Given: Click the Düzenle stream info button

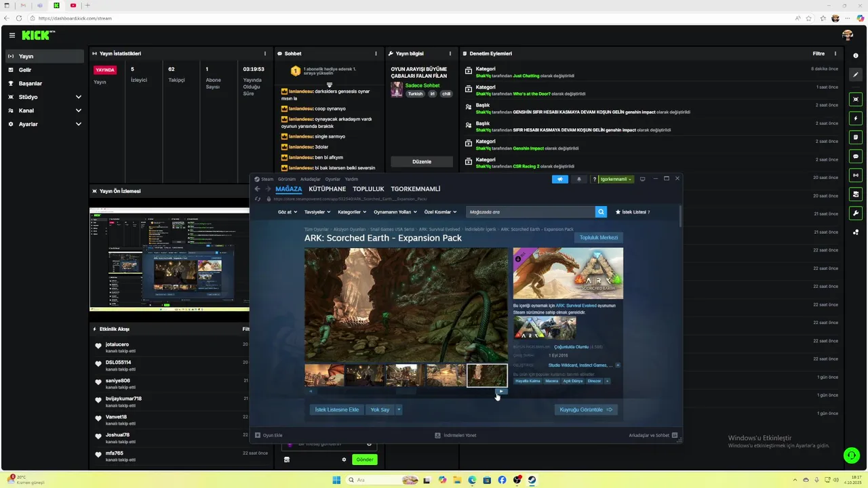Looking at the screenshot, I should (x=422, y=162).
